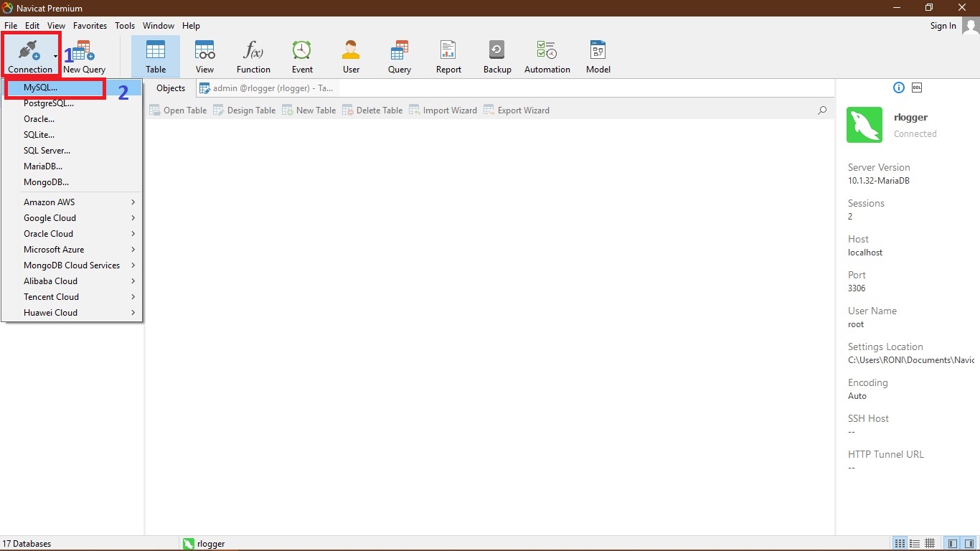
Task: Choose MongoDB... connection type
Action: pos(72,182)
